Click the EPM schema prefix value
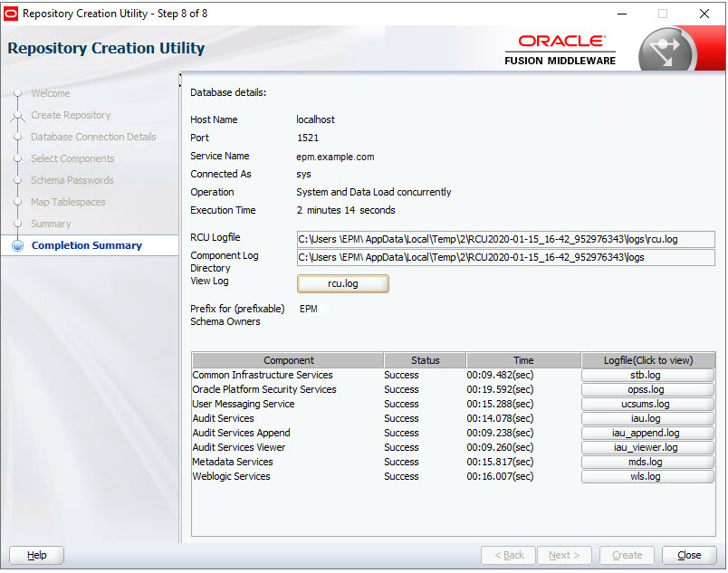The image size is (728, 573). pyautogui.click(x=308, y=309)
